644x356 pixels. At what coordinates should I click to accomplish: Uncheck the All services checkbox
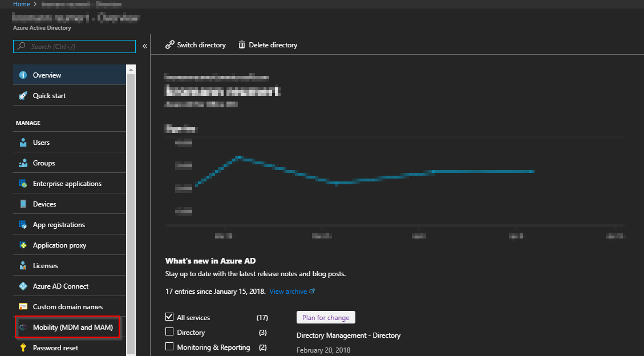point(169,317)
